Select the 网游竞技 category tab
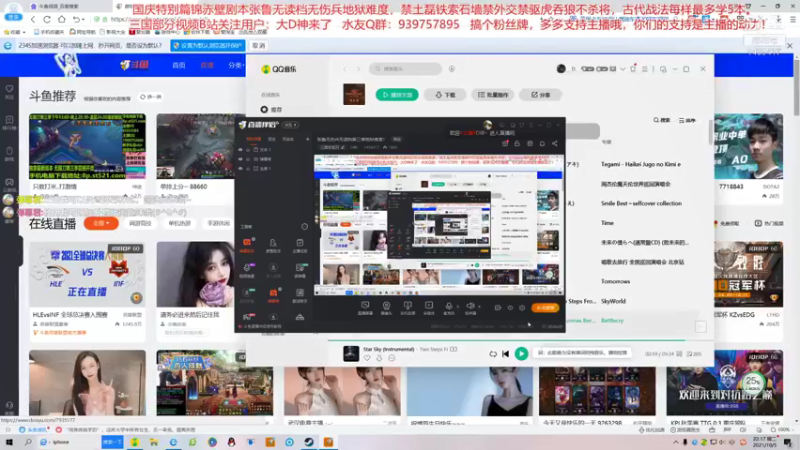This screenshot has height=450, width=800. (x=140, y=223)
